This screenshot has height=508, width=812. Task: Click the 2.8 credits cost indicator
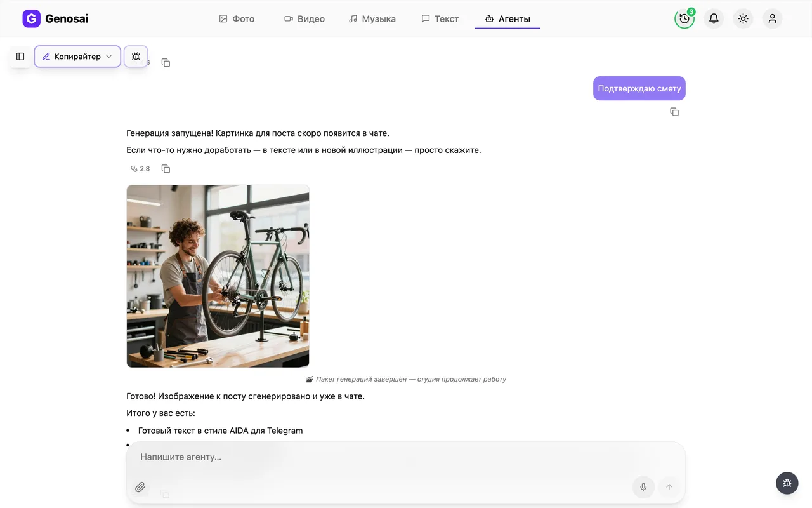coord(140,169)
